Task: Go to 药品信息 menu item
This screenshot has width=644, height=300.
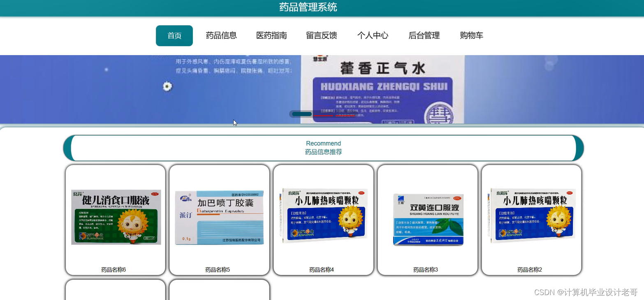Action: click(x=221, y=36)
